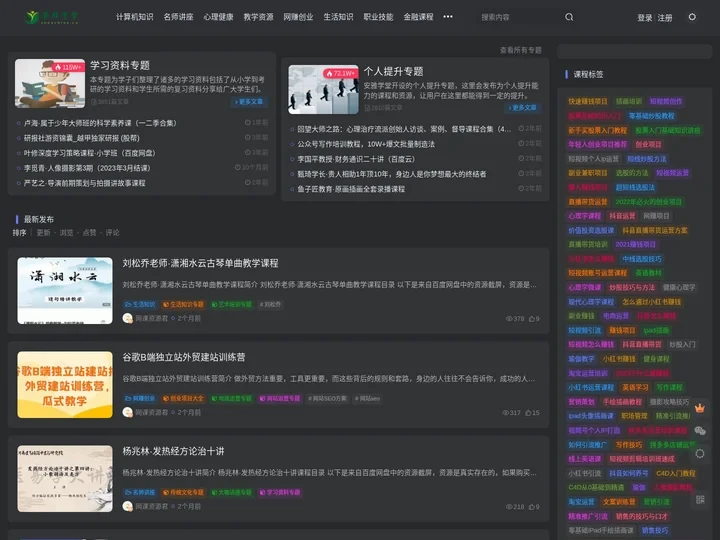Open the 潇湘水云 course thumbnail
Image resolution: width=720 pixels, height=540 pixels.
65,291
